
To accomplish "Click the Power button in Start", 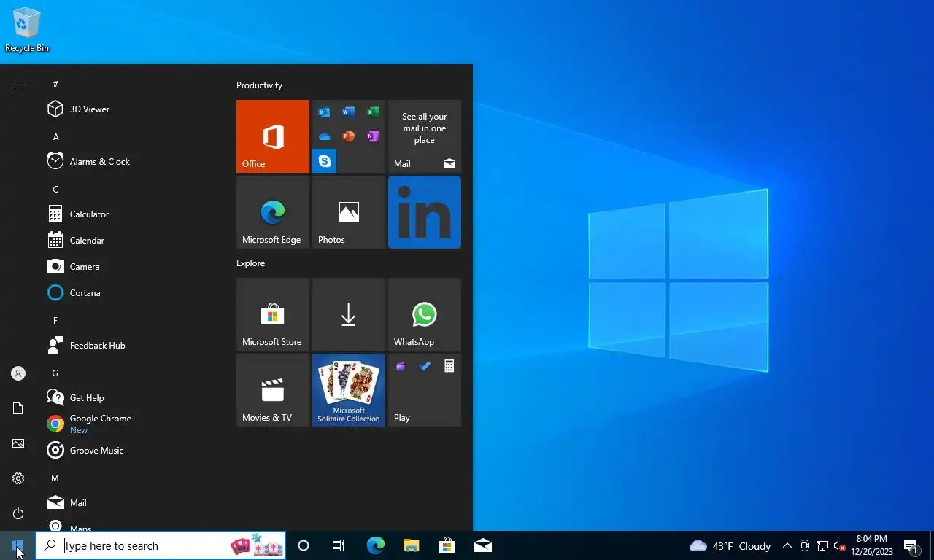I will click(x=18, y=513).
